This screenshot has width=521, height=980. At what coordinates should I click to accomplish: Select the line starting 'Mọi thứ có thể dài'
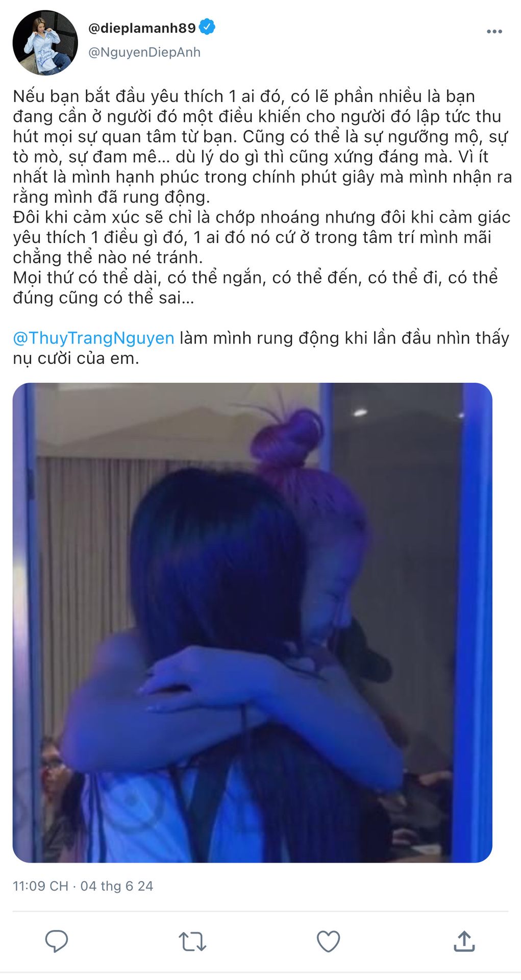point(255,287)
